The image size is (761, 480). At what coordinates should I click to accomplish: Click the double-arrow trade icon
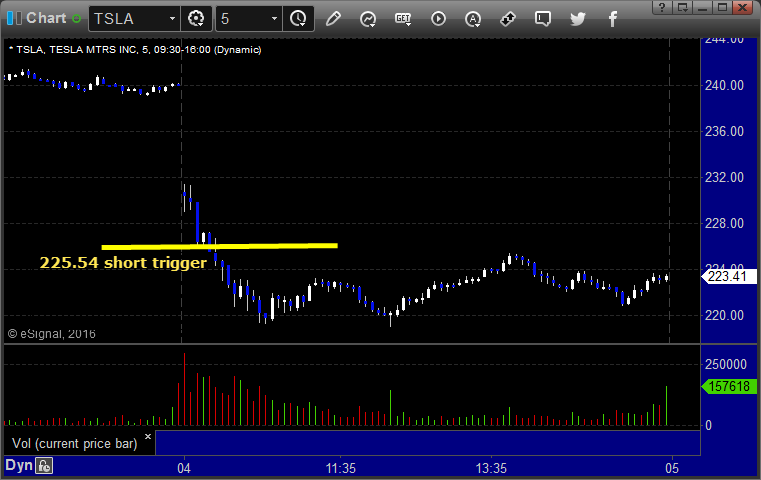[x=508, y=19]
